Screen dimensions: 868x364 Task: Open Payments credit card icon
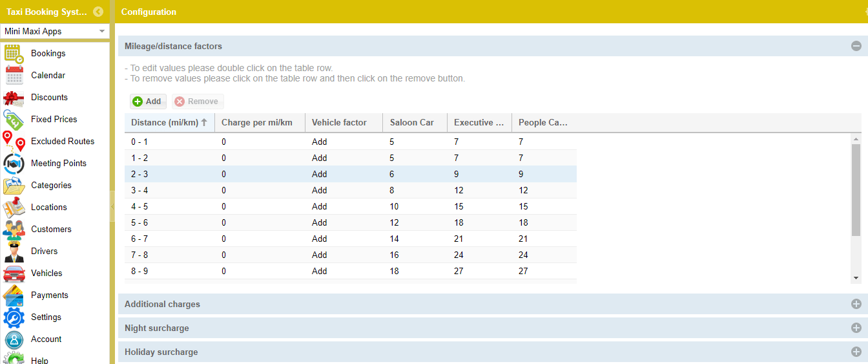tap(14, 295)
